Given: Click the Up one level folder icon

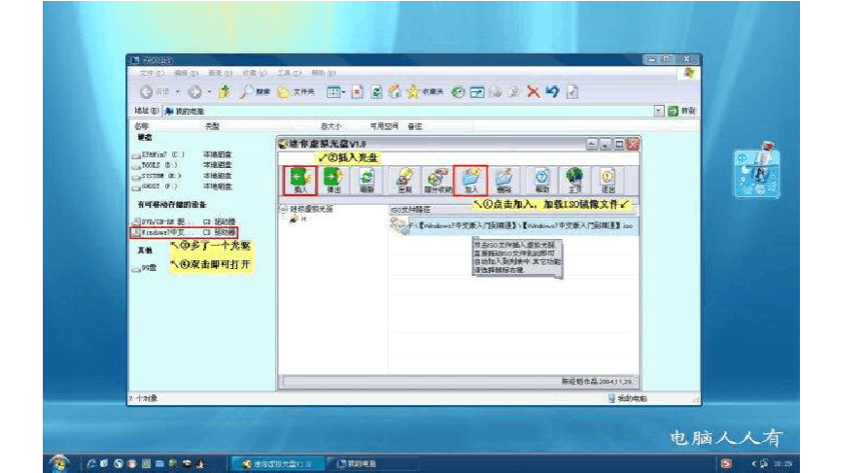Looking at the screenshot, I should [225, 92].
